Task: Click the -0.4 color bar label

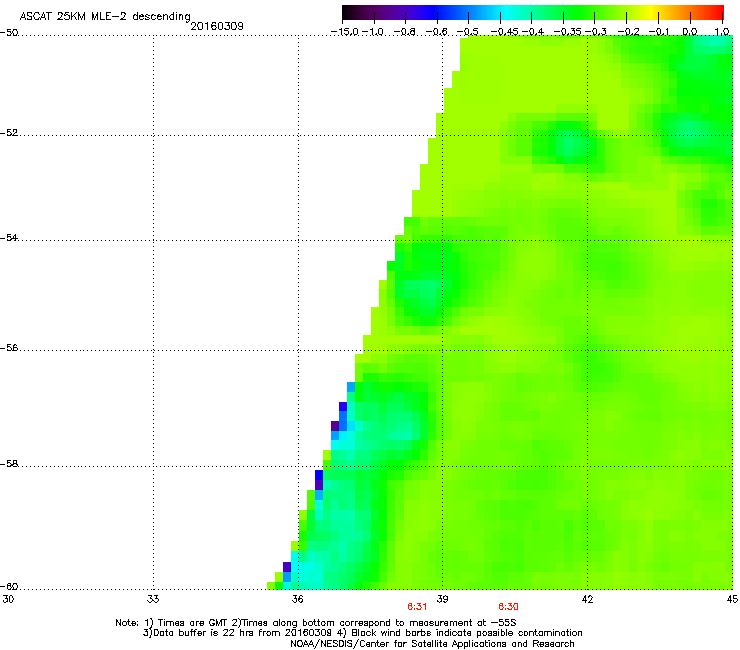Action: point(532,32)
